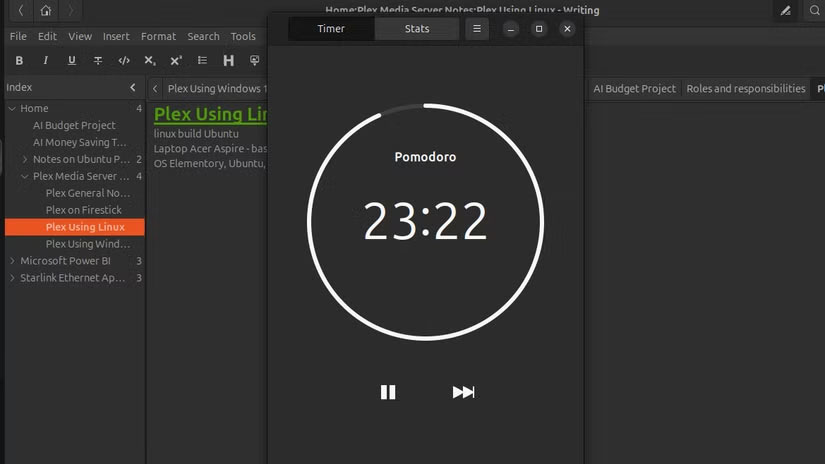Collapse the Plex Media Server tree node
Screen dimensions: 825x464
pos(25,177)
